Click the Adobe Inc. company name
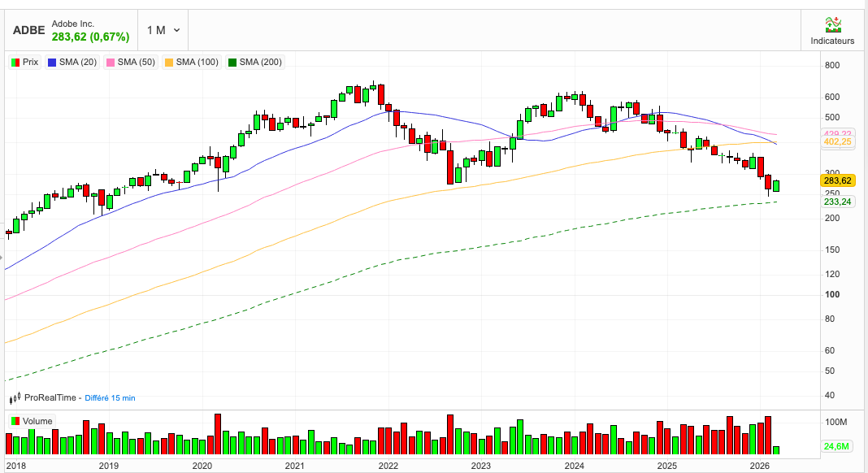 click(73, 24)
